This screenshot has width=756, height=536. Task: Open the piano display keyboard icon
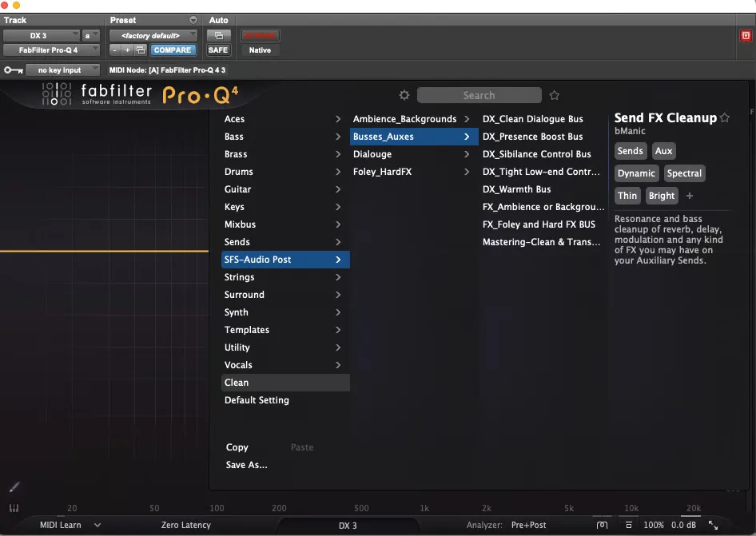tap(14, 507)
